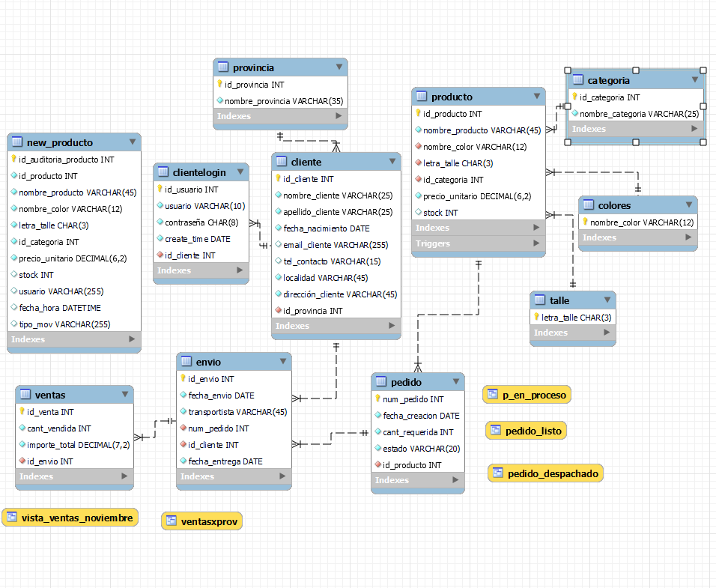The width and height of the screenshot is (716, 588).
Task: Click the clientelogin table title
Action: click(x=199, y=172)
